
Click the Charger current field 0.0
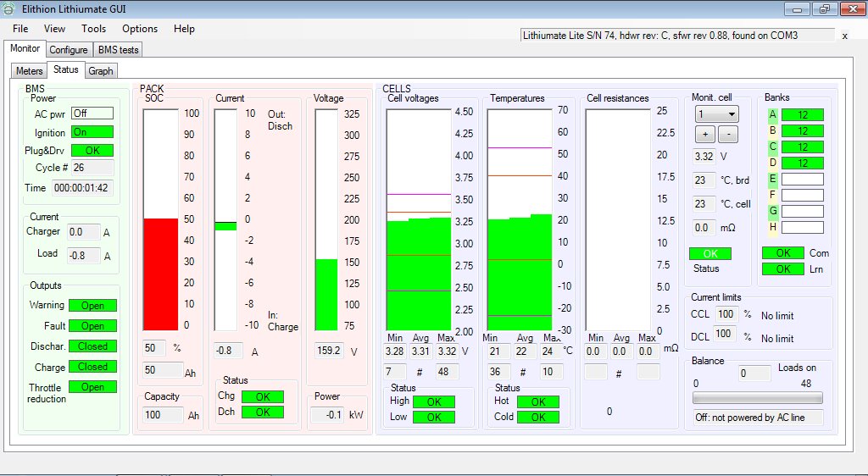tap(84, 232)
